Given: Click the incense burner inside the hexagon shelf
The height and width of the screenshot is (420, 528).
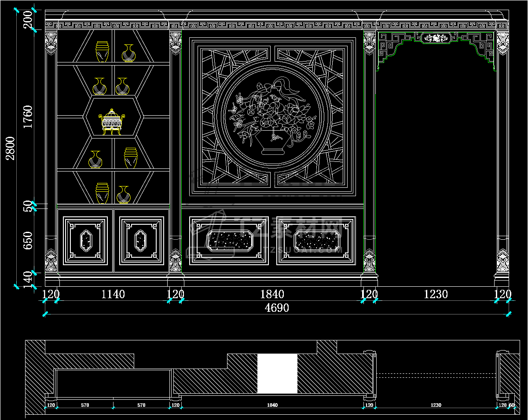Looking at the screenshot, I should tap(113, 122).
